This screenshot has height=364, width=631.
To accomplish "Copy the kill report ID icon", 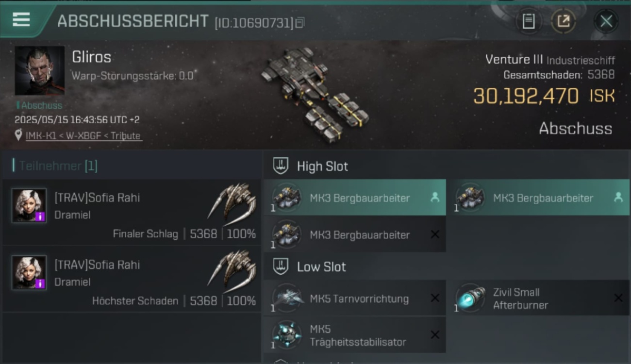I will (x=299, y=23).
